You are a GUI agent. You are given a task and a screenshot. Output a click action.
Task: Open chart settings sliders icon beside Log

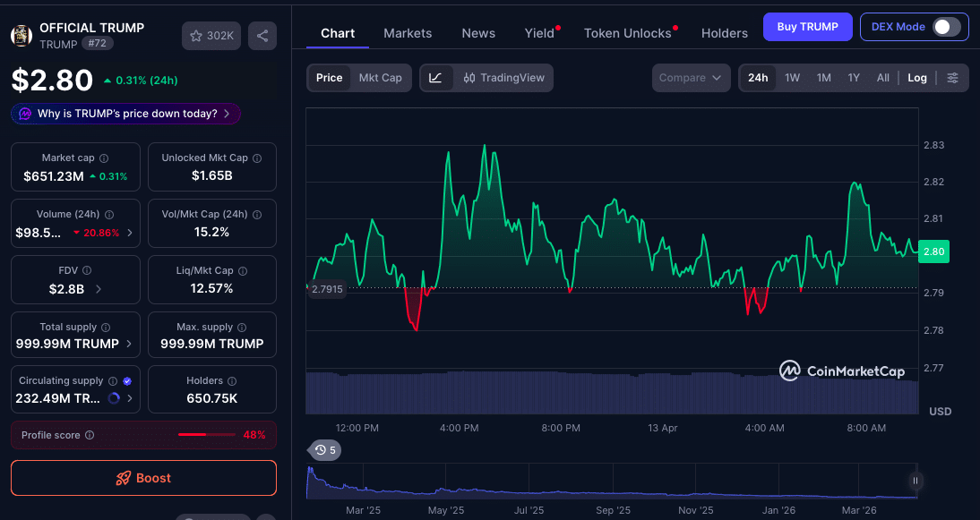953,78
